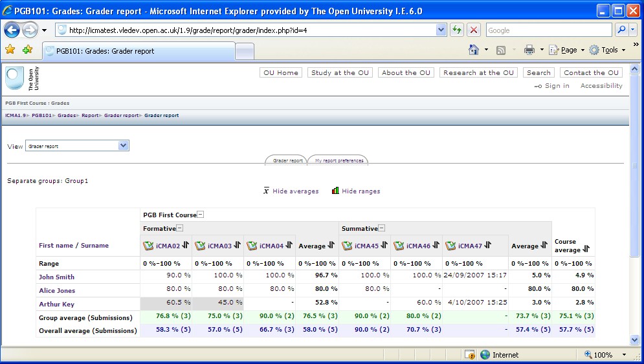
Task: Open the Accessibility link
Action: point(601,86)
